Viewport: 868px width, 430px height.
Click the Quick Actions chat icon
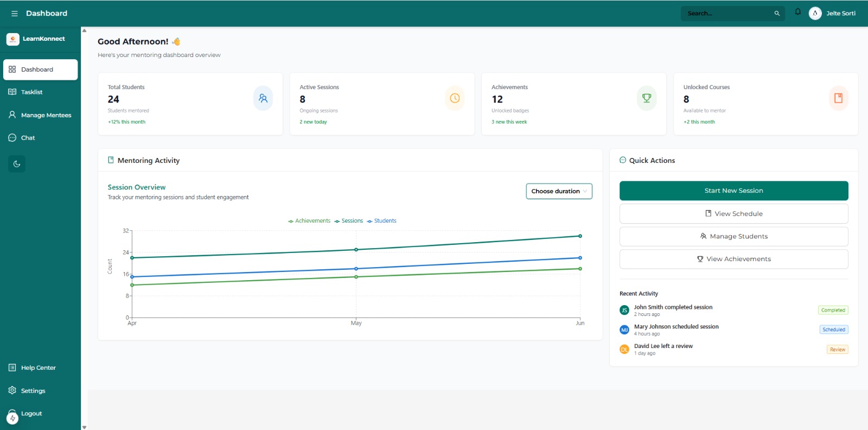click(x=623, y=160)
